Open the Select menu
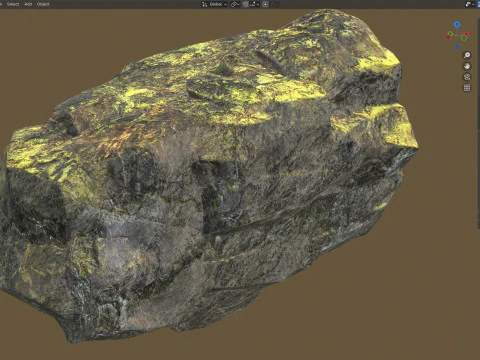 (13, 4)
